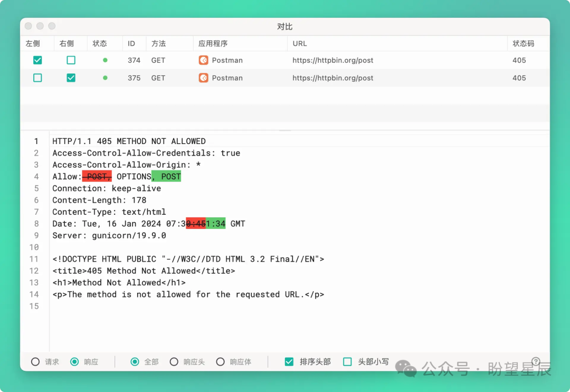The height and width of the screenshot is (392, 570).
Task: Click the green added '1:34' time diff
Action: (215, 224)
